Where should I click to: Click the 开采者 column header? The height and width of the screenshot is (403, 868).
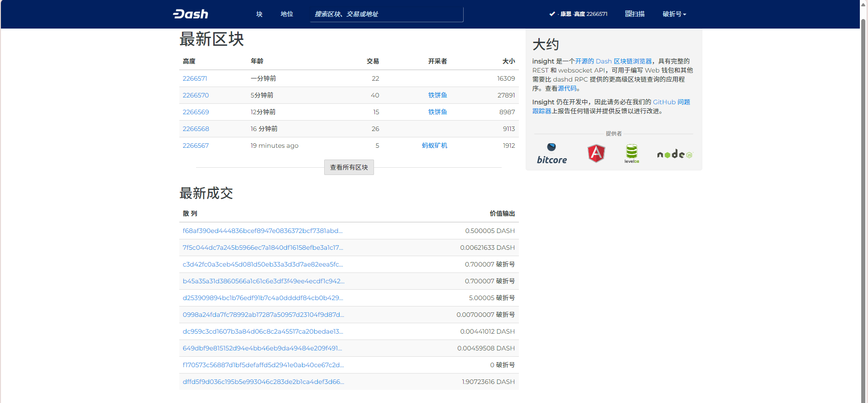tap(437, 61)
